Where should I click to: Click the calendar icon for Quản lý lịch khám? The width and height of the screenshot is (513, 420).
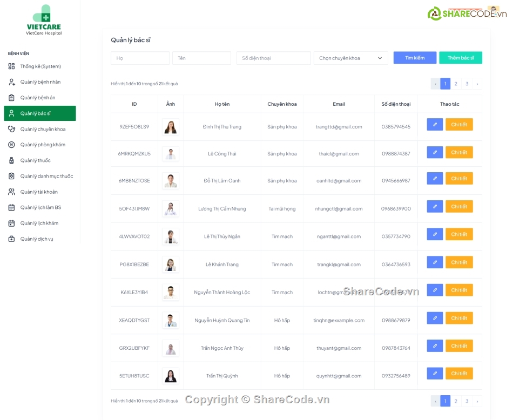point(12,223)
